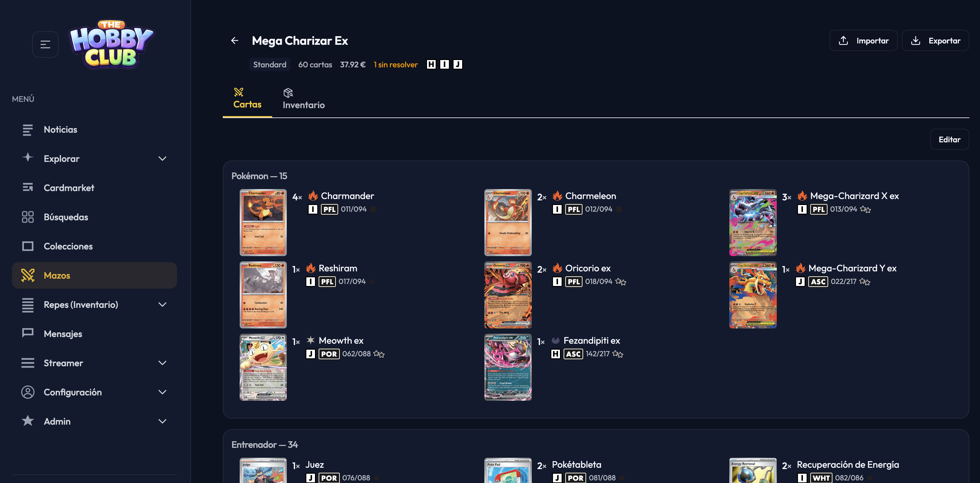980x483 pixels.
Task: Click the Standard format tag
Action: pos(270,64)
